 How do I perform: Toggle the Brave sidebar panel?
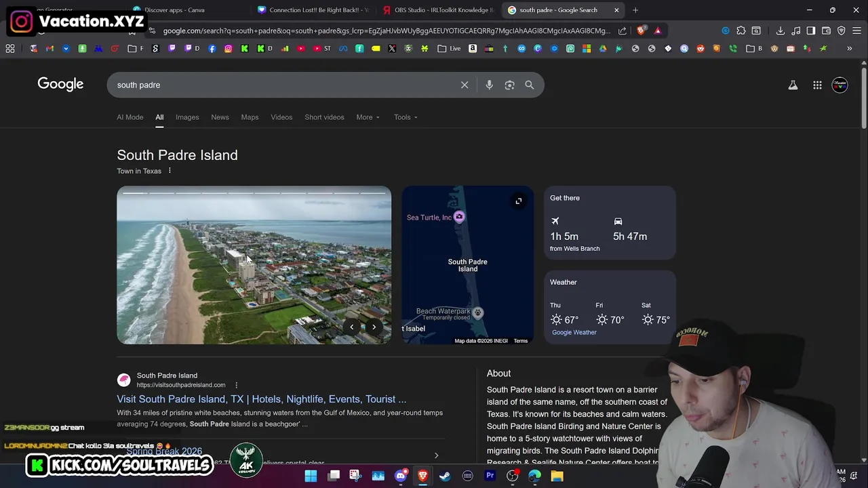(x=811, y=30)
